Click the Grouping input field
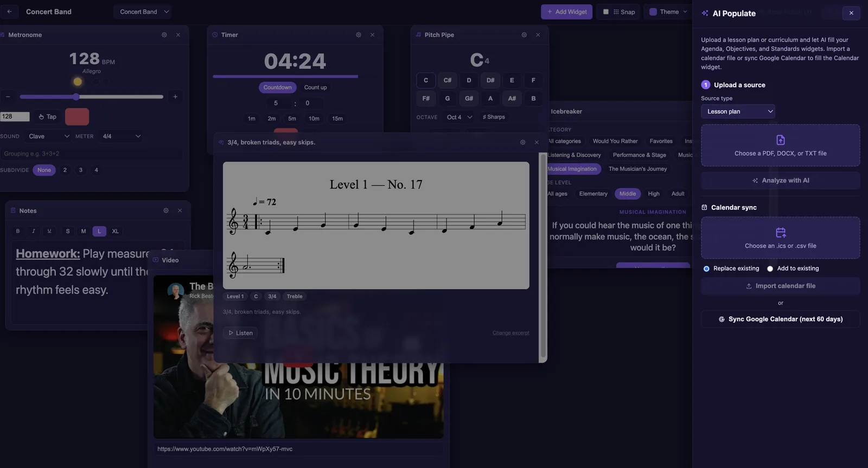868x468 pixels. click(91, 153)
